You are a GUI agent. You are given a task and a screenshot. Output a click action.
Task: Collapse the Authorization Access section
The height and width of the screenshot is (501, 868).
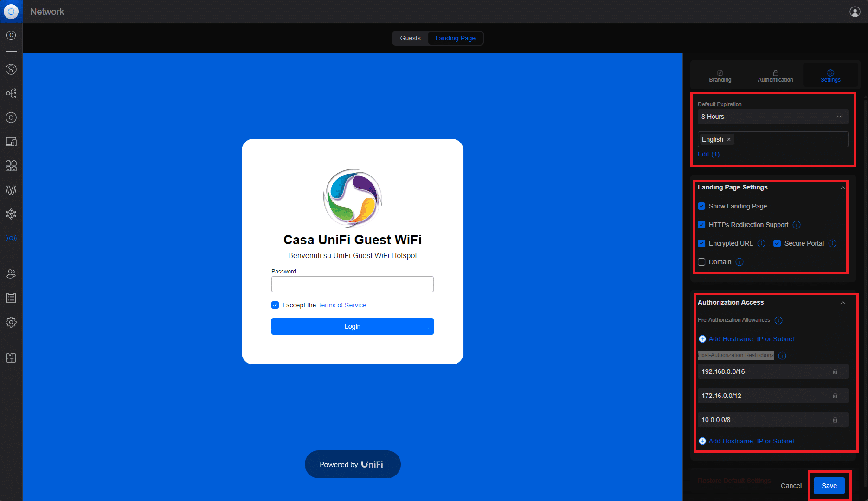(843, 303)
